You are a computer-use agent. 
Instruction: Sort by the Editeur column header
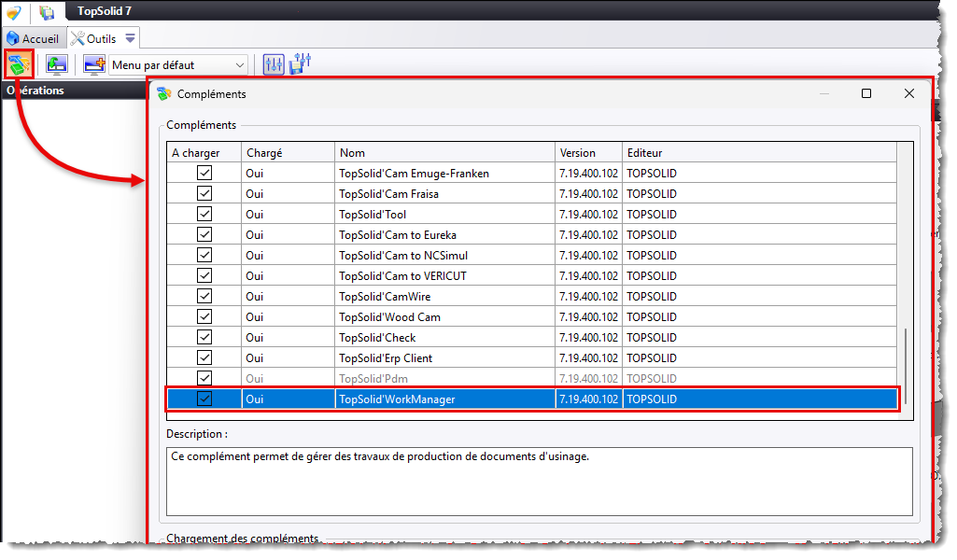point(759,152)
